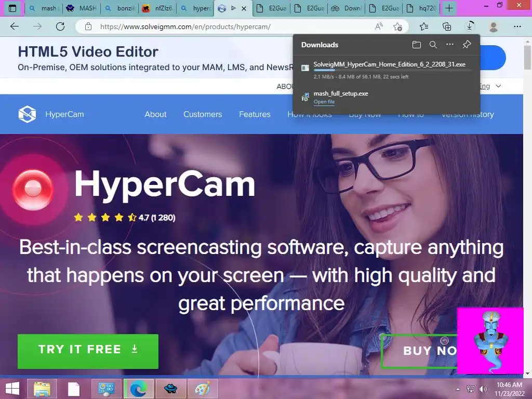
Task: Open the taskbar clock and date
Action: 509,389
